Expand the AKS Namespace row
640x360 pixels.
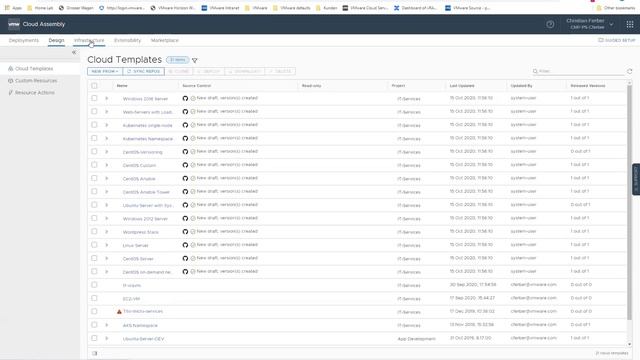(107, 325)
